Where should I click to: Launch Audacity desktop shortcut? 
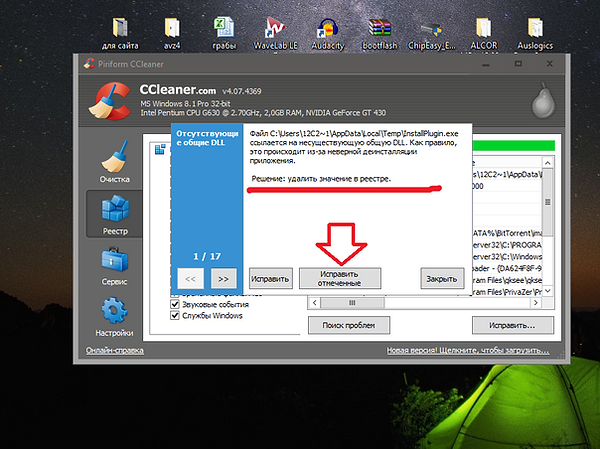click(328, 34)
